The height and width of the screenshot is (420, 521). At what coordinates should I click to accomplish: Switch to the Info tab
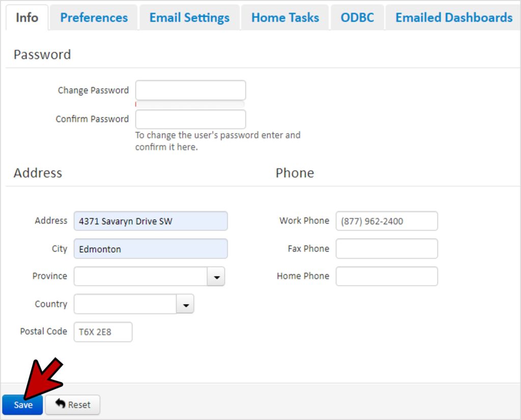click(27, 18)
